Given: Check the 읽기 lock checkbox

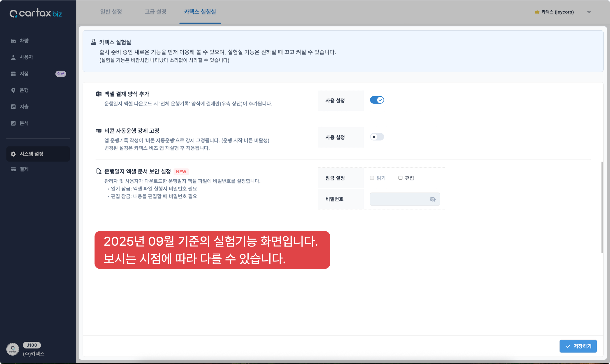Looking at the screenshot, I should (372, 178).
